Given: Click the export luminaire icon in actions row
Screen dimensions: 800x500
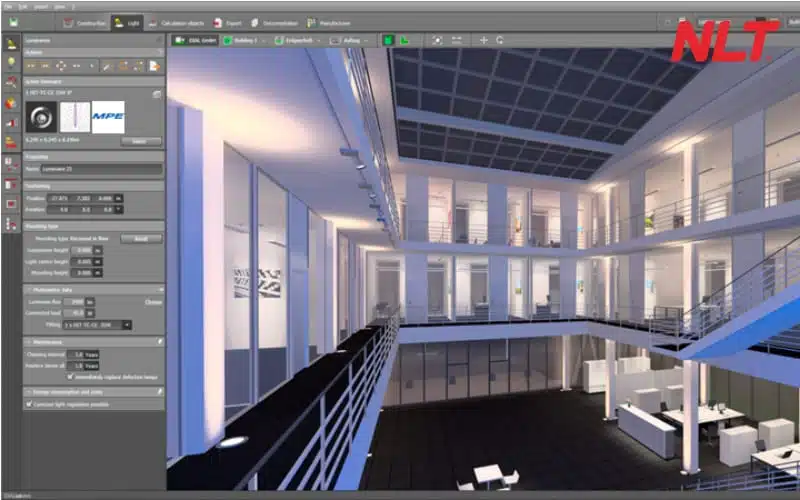Looking at the screenshot, I should coord(154,66).
